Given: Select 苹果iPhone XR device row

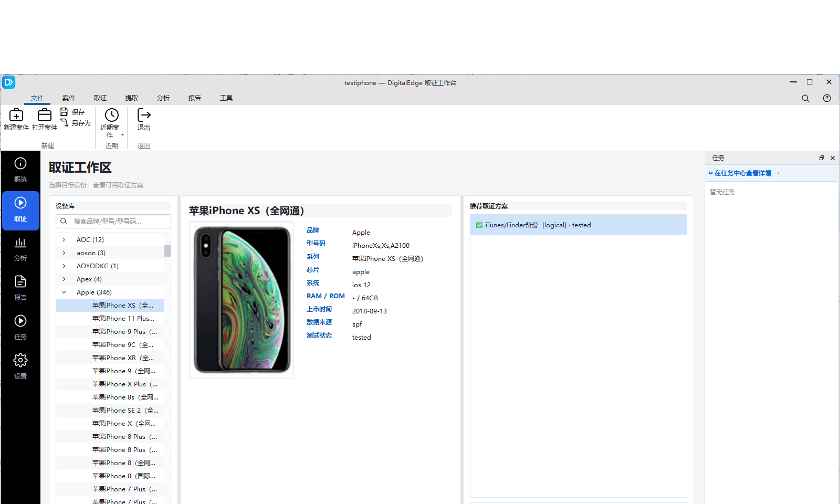Looking at the screenshot, I should 110,358.
